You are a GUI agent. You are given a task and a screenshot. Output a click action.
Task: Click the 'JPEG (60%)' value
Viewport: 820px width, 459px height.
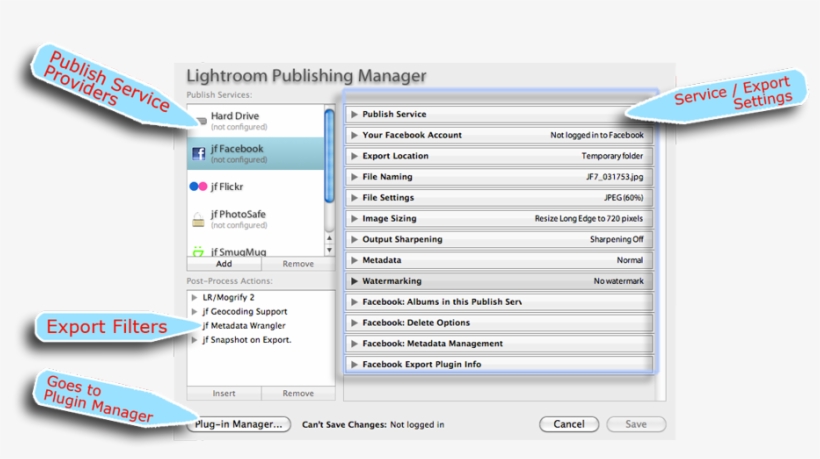[623, 198]
